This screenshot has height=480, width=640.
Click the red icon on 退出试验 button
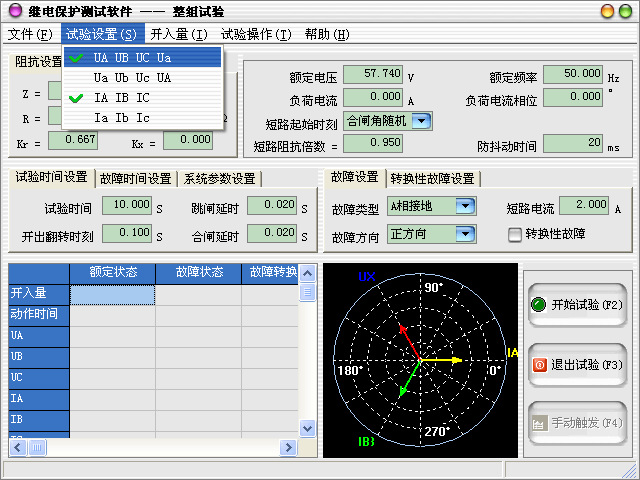pos(538,364)
